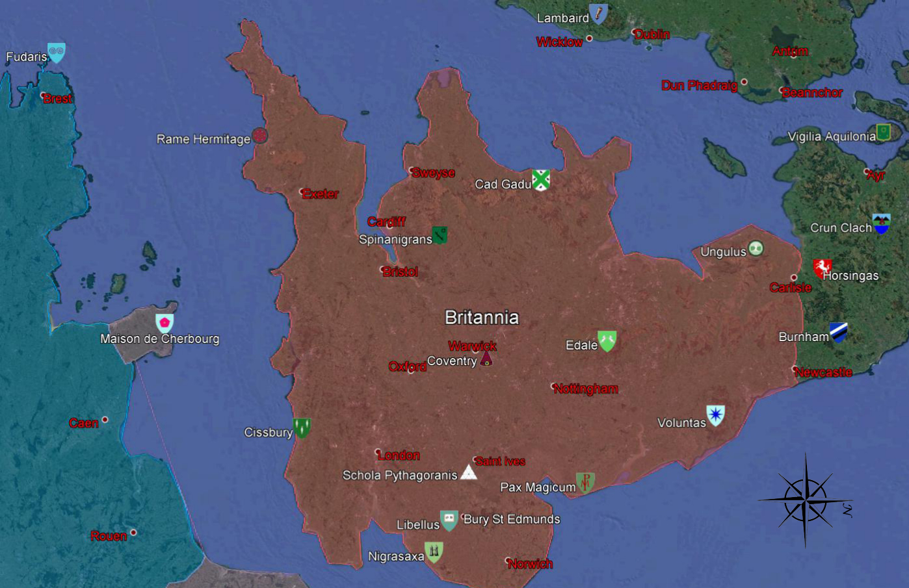Select the Maison de Cherbourg shield

165,322
